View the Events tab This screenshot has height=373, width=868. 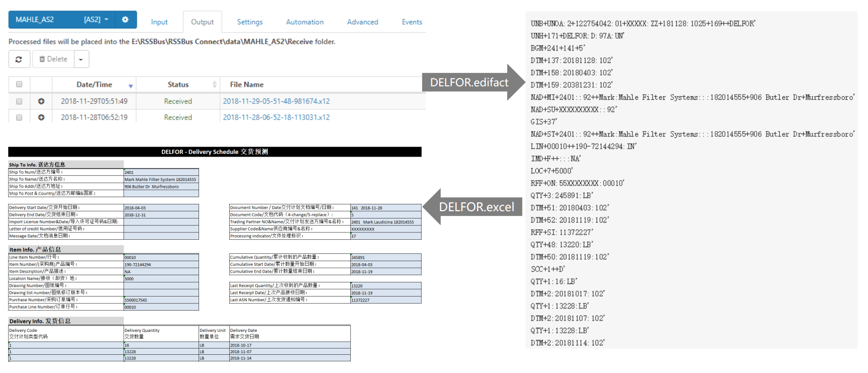(412, 22)
